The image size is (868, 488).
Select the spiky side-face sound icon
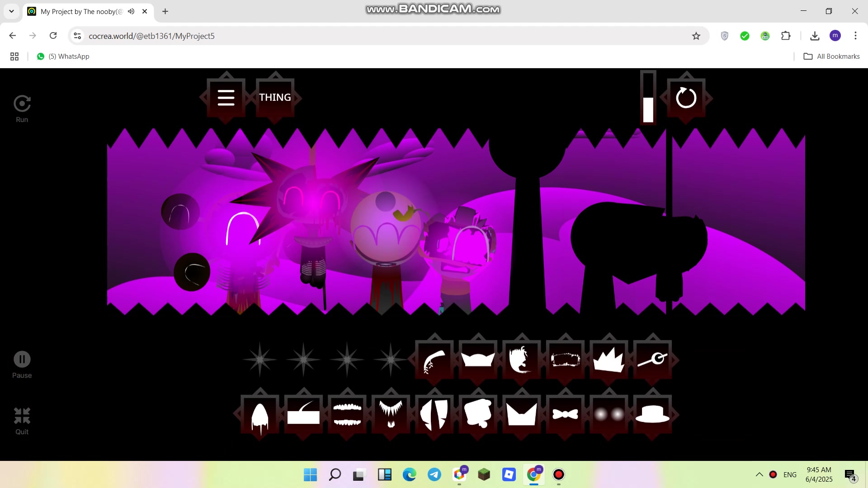(522, 360)
